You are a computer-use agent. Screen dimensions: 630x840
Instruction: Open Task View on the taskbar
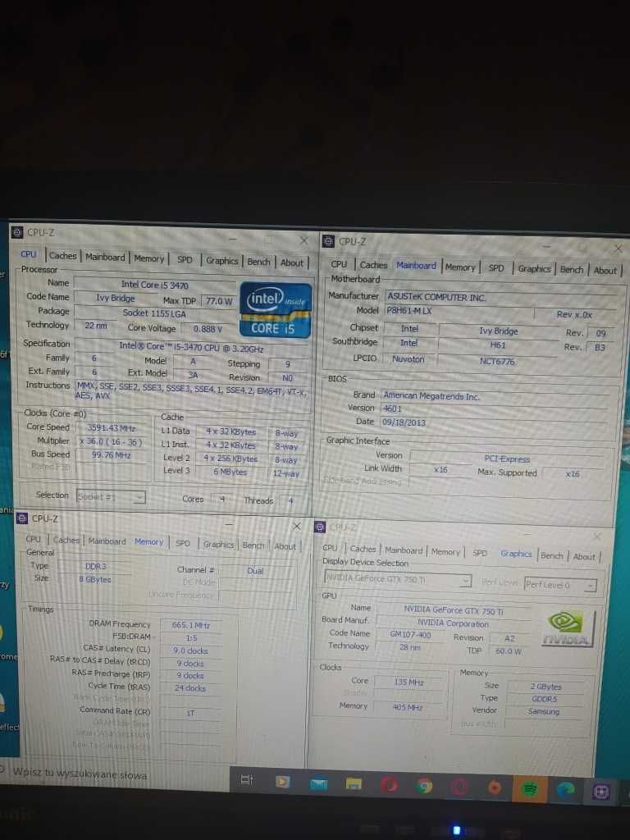pos(246,780)
